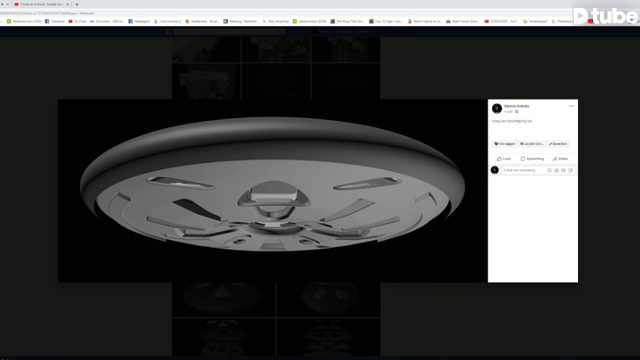Attach a photo via comment camera icon
The height and width of the screenshot is (360, 640).
click(x=556, y=170)
